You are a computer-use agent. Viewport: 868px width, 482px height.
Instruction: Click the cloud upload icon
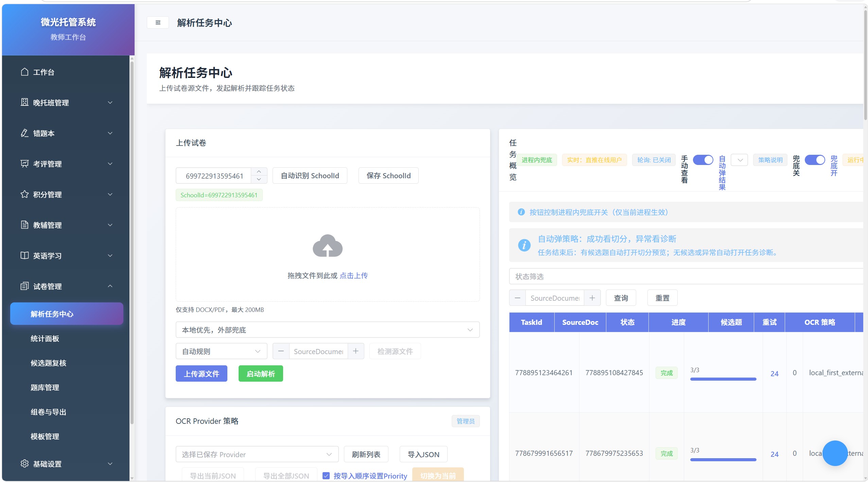coord(328,246)
